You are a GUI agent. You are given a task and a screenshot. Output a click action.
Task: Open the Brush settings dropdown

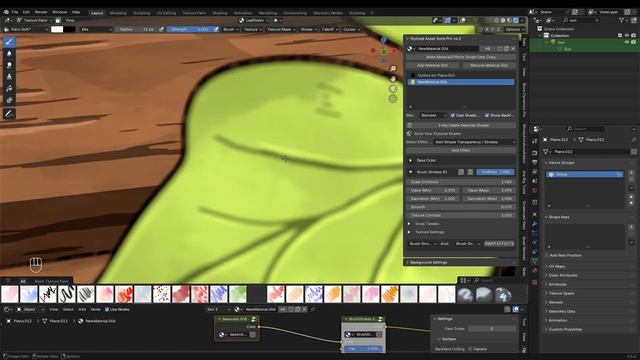tap(231, 29)
